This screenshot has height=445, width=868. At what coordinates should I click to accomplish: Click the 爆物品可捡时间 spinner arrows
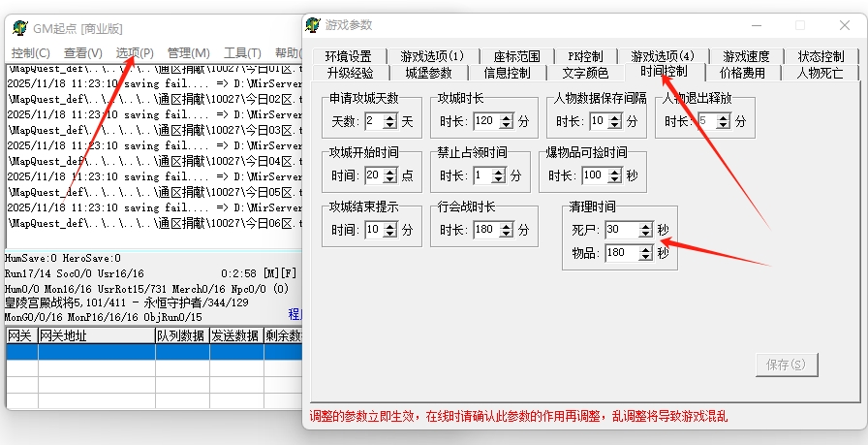click(x=615, y=175)
